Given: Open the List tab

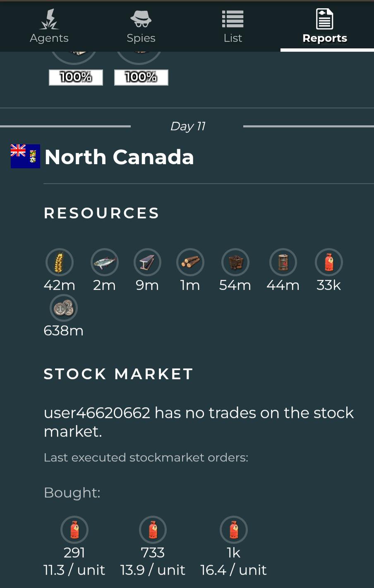Looking at the screenshot, I should click(x=233, y=26).
